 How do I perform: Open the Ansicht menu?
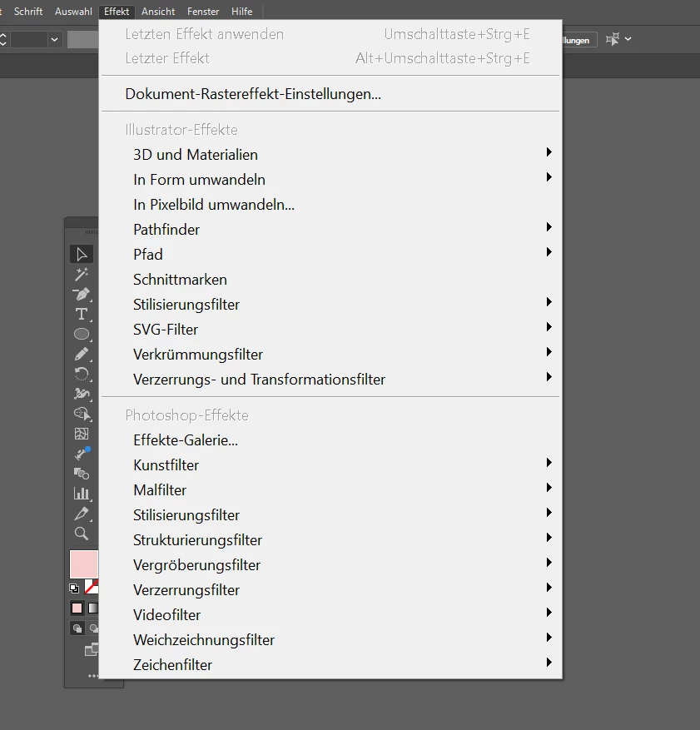tap(158, 11)
